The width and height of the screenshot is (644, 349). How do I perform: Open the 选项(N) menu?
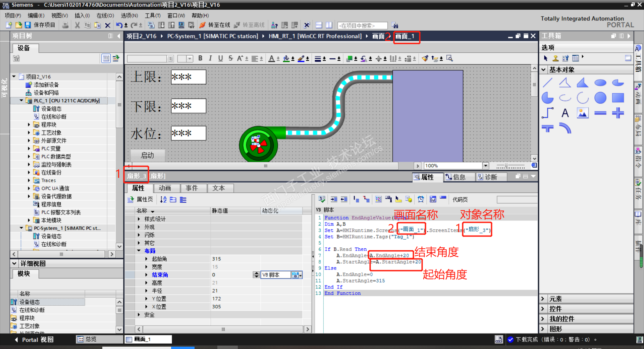[x=129, y=15]
